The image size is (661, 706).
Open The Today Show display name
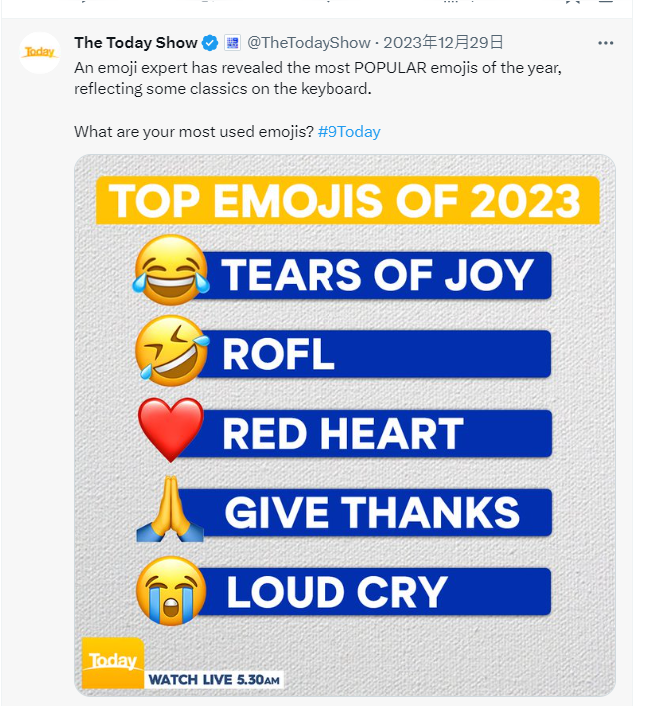tap(136, 43)
